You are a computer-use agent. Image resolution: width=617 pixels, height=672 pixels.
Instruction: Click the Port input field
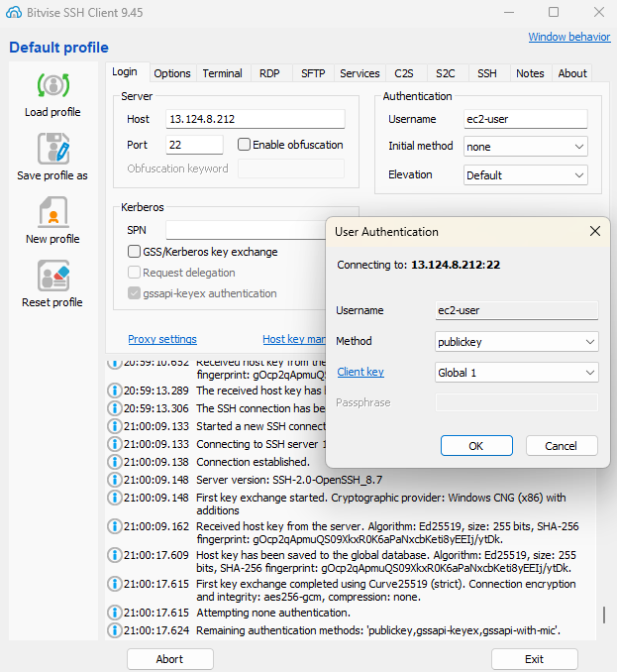[x=194, y=145]
